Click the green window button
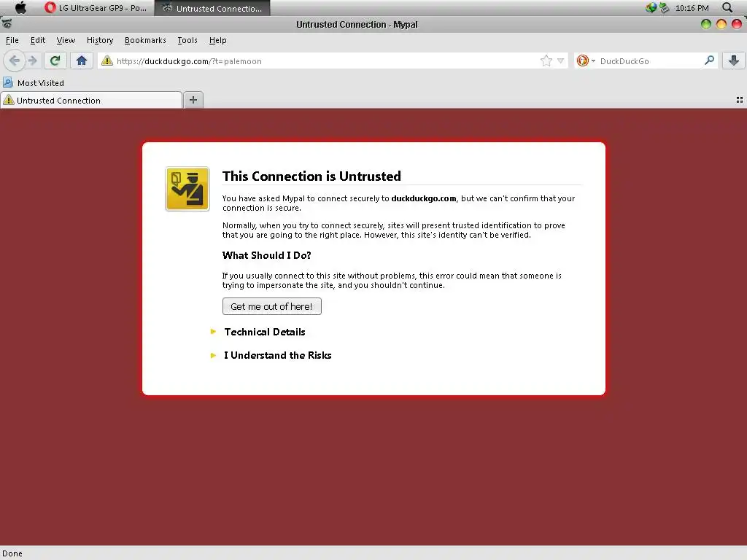747x560 pixels. point(706,24)
